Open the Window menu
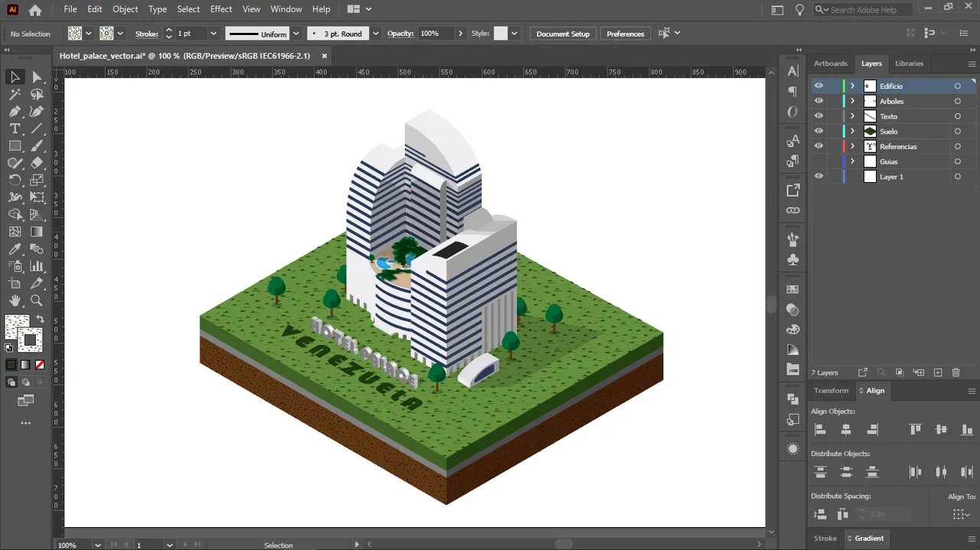The height and width of the screenshot is (550, 980). coord(286,9)
